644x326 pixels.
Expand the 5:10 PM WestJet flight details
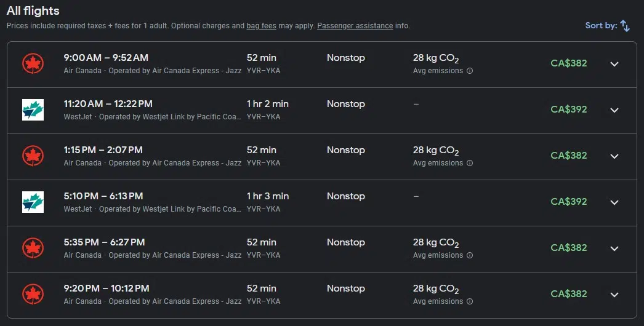tap(614, 202)
